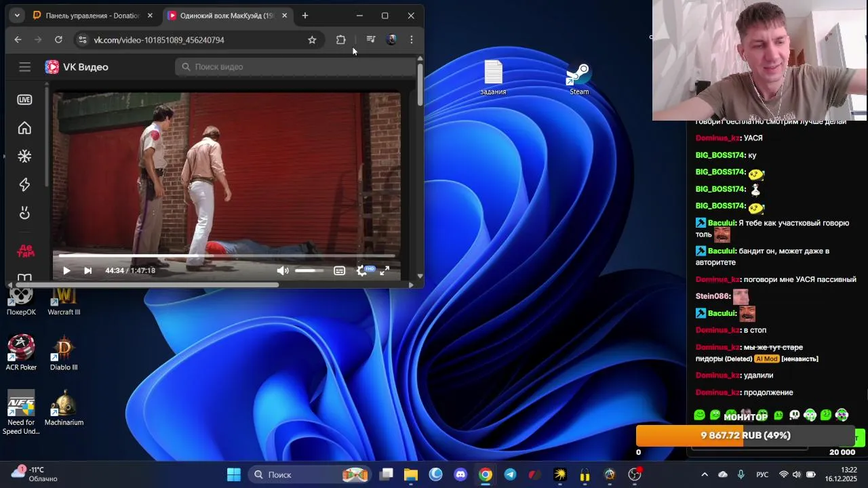The height and width of the screenshot is (488, 868).
Task: Open the Chrome three-dot menu
Action: pos(412,40)
